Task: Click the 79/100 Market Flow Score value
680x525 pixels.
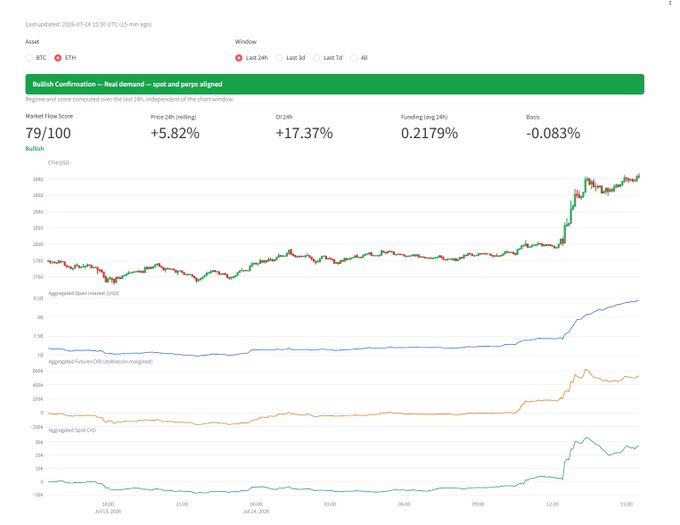Action: [x=48, y=133]
